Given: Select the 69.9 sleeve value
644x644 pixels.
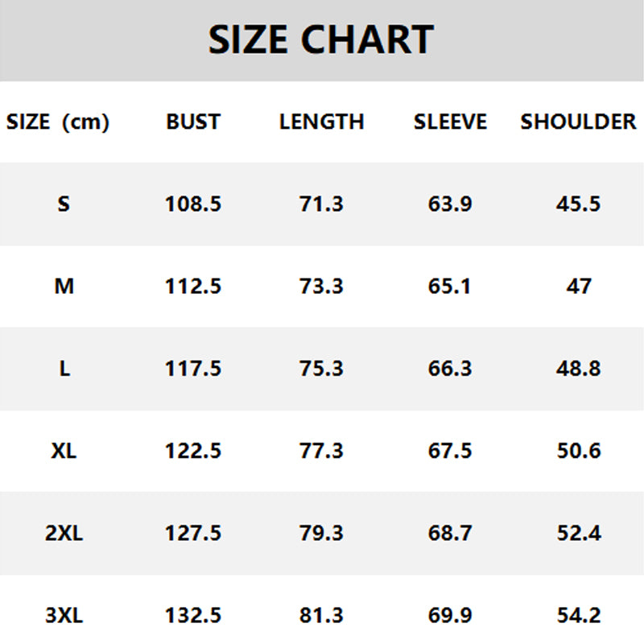Looking at the screenshot, I should tap(450, 617).
